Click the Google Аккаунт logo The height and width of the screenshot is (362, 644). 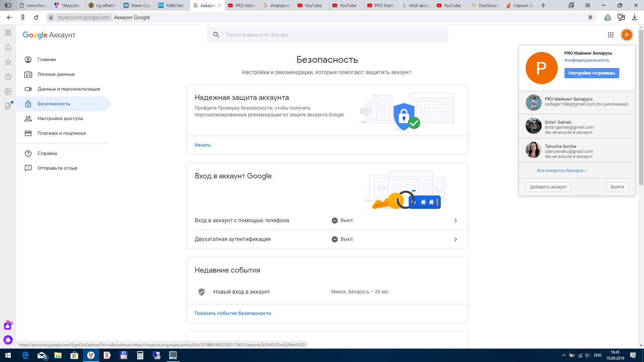49,35
